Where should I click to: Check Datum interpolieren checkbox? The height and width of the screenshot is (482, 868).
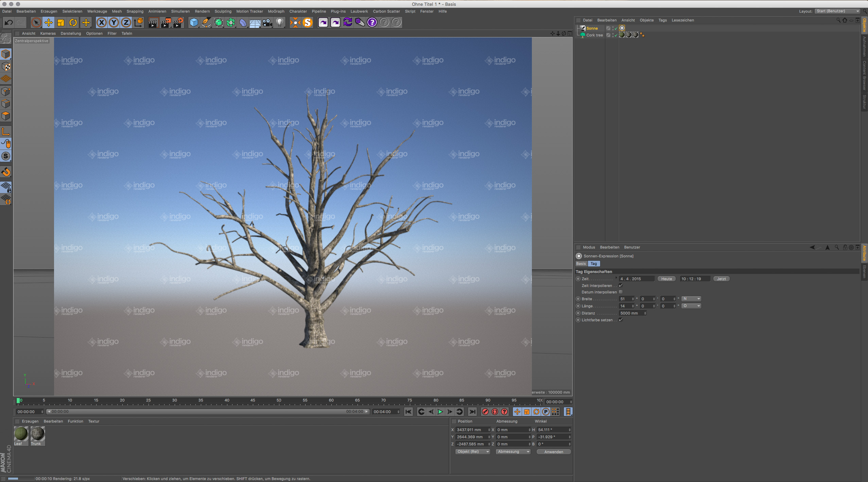[621, 292]
